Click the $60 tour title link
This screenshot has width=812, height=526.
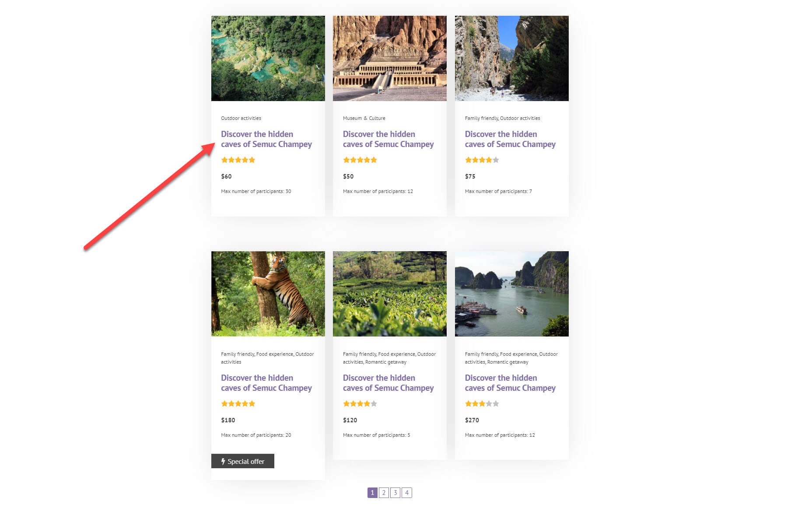266,139
